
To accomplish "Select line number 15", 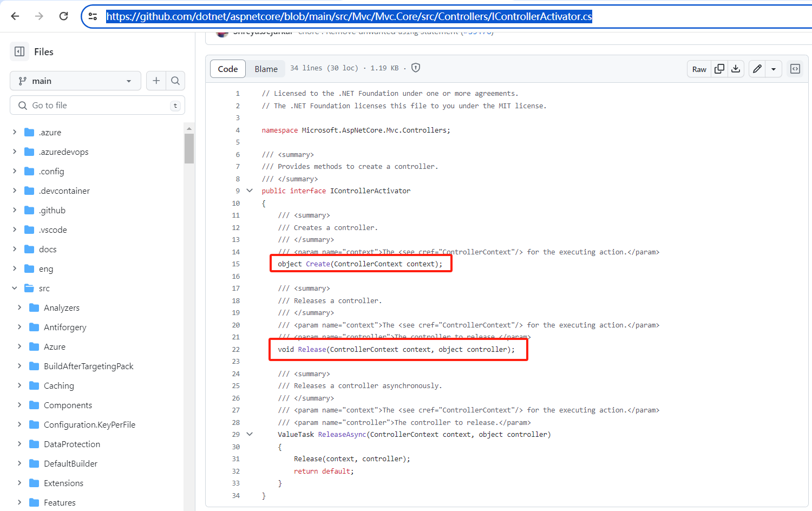I will (235, 264).
